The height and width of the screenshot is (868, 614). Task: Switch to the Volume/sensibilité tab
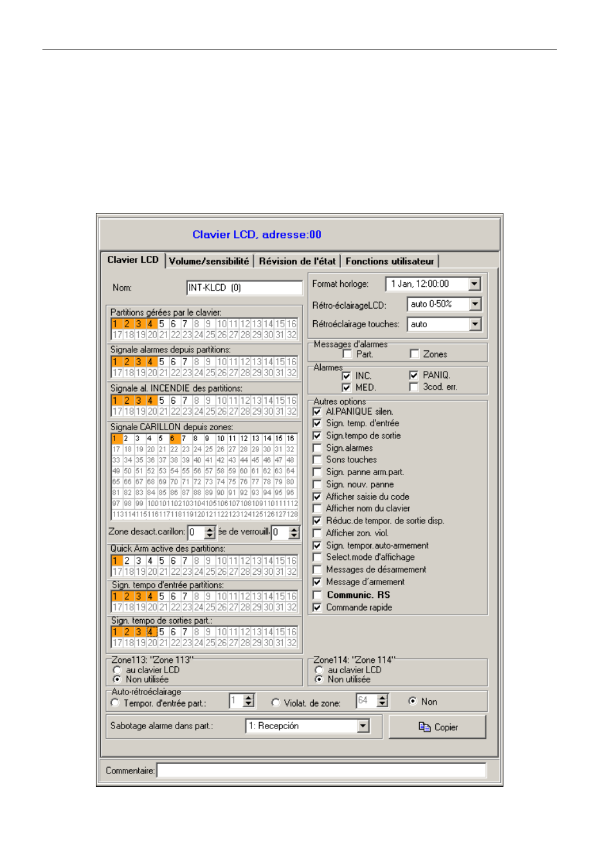(209, 261)
